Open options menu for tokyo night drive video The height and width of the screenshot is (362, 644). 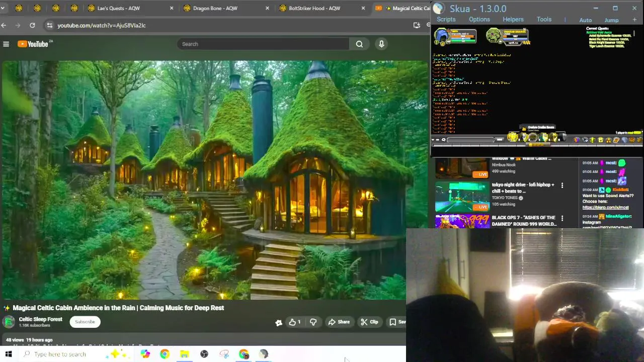pos(562,186)
